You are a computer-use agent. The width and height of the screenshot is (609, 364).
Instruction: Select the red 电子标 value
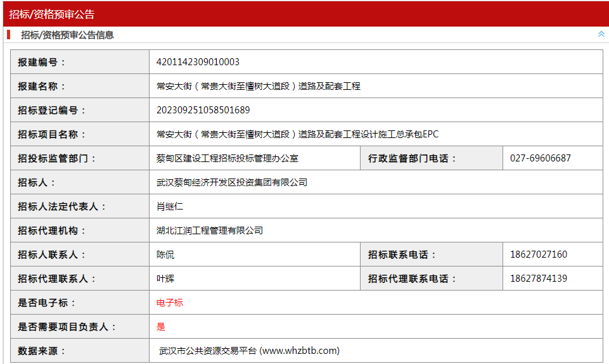click(170, 303)
